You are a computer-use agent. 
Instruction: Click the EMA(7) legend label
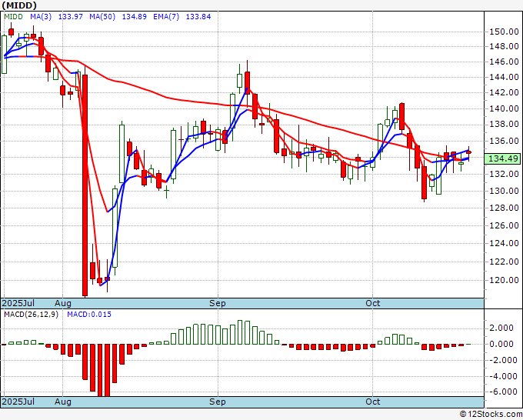(x=166, y=17)
